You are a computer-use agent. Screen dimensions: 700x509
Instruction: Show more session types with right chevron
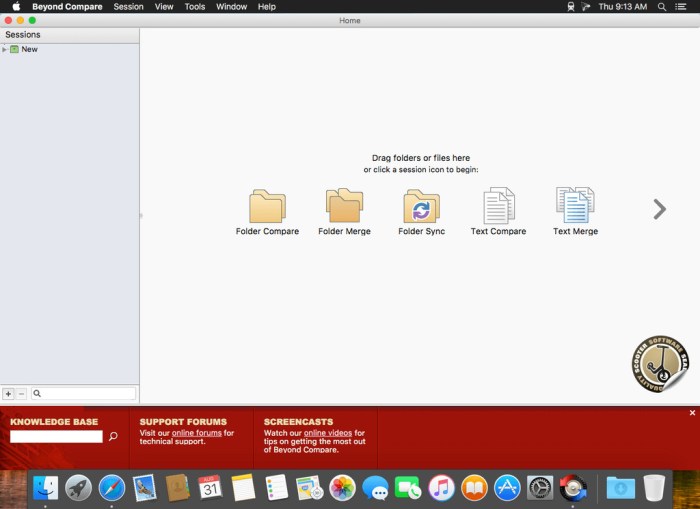[659, 209]
